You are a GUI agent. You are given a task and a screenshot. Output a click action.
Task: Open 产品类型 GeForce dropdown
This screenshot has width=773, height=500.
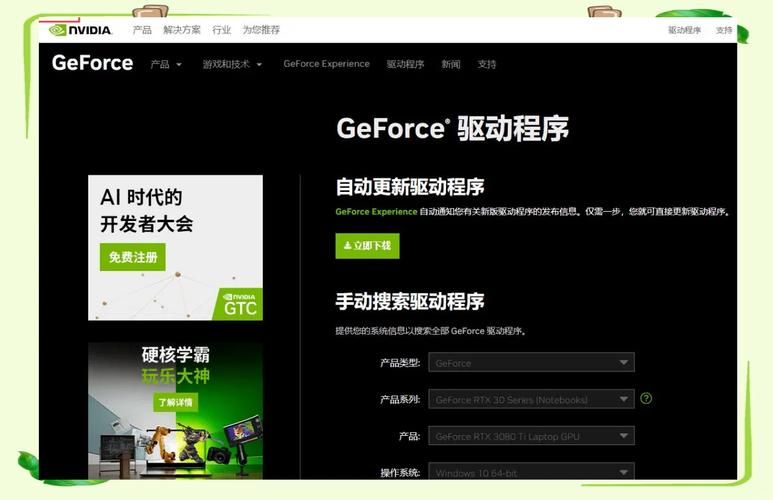531,362
